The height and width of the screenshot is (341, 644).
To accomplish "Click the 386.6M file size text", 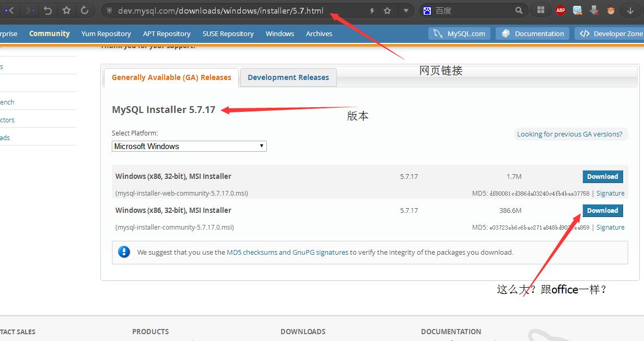I will pyautogui.click(x=510, y=211).
